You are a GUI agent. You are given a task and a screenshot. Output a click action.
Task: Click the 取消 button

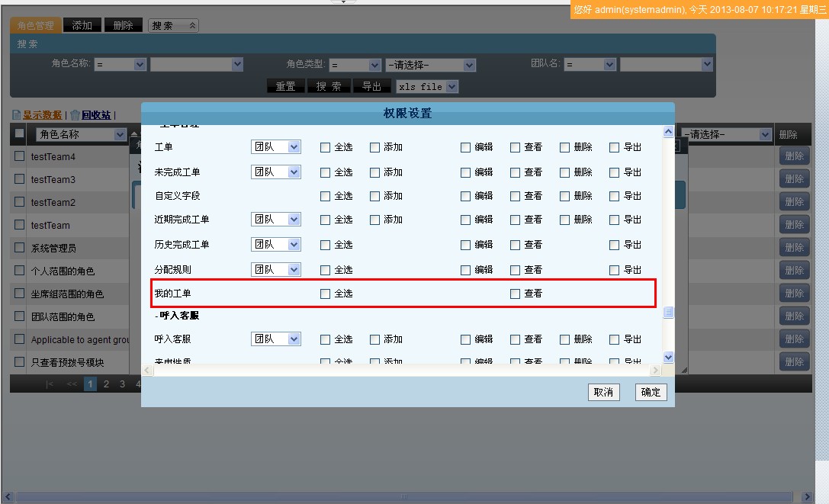tap(603, 392)
